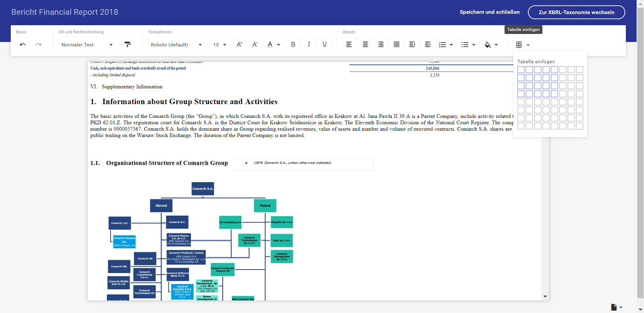The image size is (644, 313).
Task: Click the fill color paint bucket
Action: (x=488, y=45)
